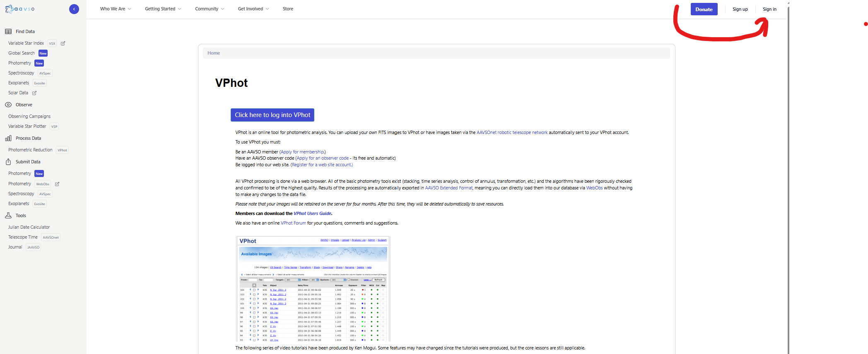Image resolution: width=868 pixels, height=354 pixels.
Task: Click the VSP badge
Action: (x=54, y=127)
